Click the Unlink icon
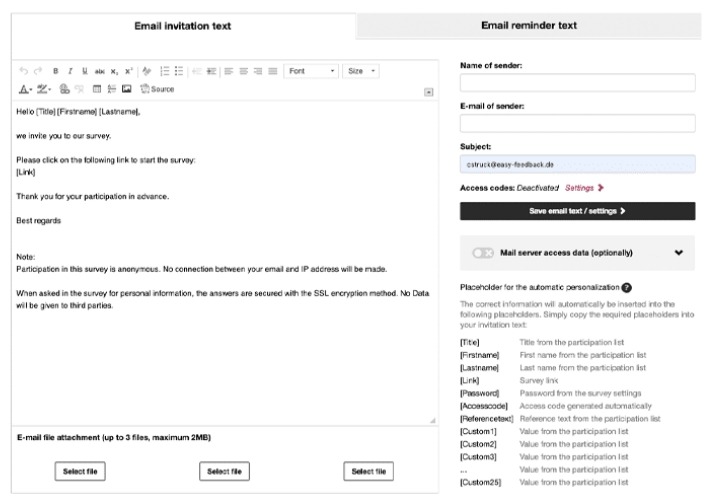 (79, 89)
